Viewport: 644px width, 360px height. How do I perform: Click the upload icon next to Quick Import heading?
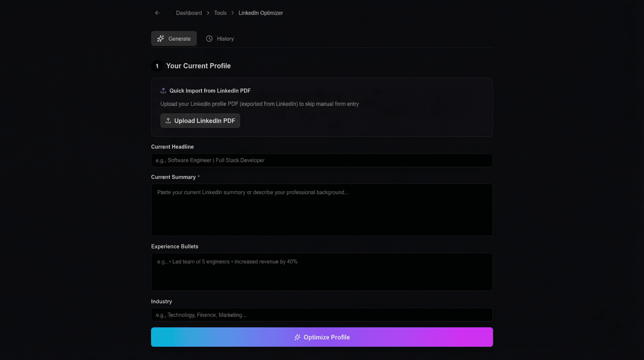tap(163, 90)
